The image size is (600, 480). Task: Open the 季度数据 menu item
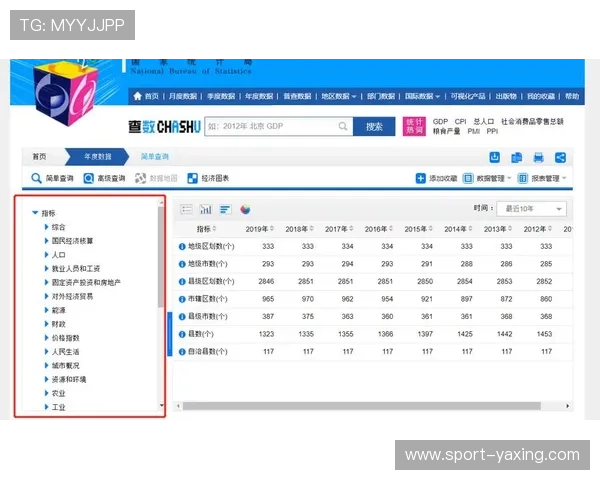click(x=221, y=96)
